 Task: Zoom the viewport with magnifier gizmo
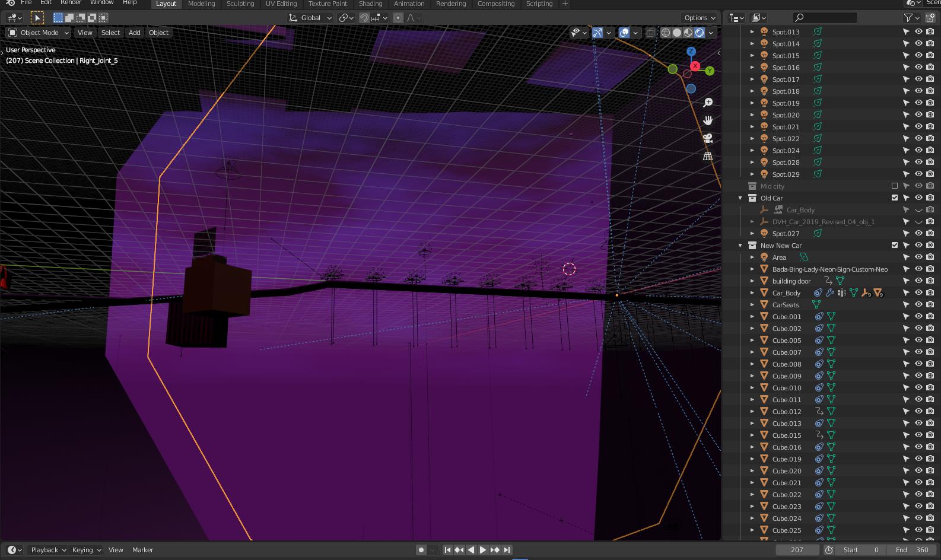coord(708,103)
